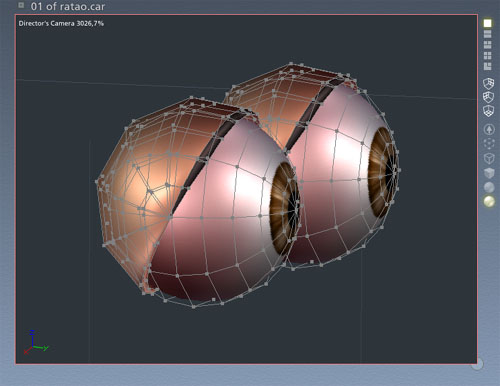Set bounding box wireframe cube display mode
This screenshot has width=500, height=386.
489,158
